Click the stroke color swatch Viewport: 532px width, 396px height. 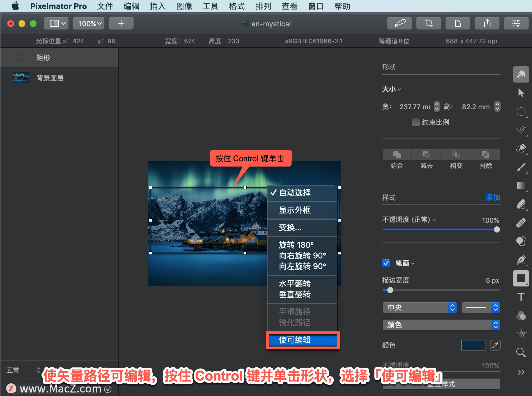(473, 345)
